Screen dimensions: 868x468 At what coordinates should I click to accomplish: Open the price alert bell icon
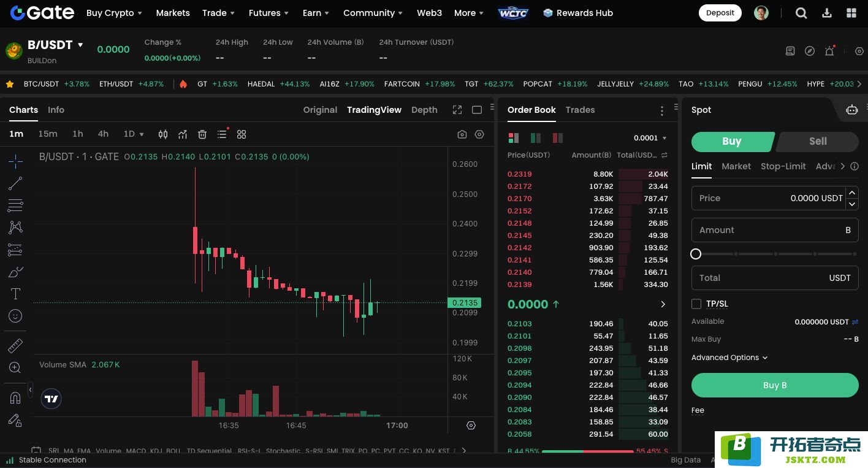(829, 51)
